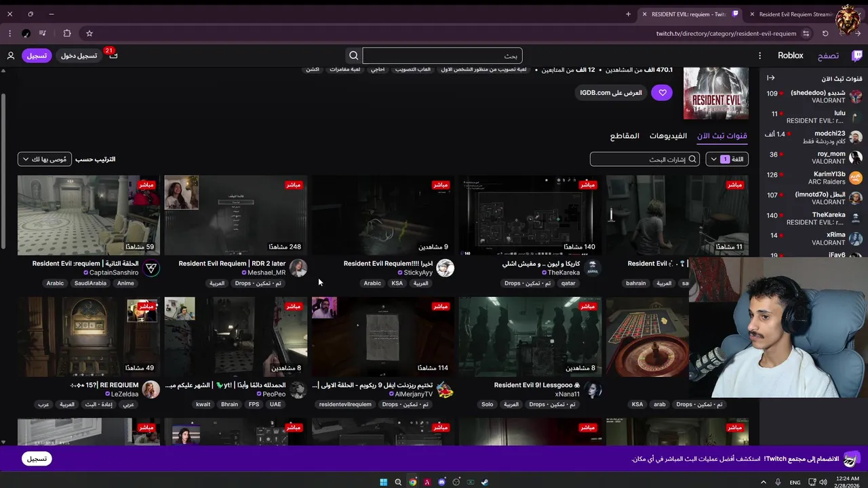Viewport: 868px width, 488px height.
Task: Click the page vertical scrollbar on left edge
Action: click(3, 169)
